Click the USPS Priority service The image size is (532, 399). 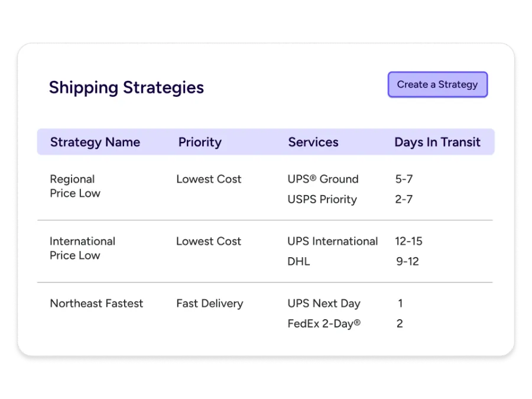pyautogui.click(x=322, y=199)
